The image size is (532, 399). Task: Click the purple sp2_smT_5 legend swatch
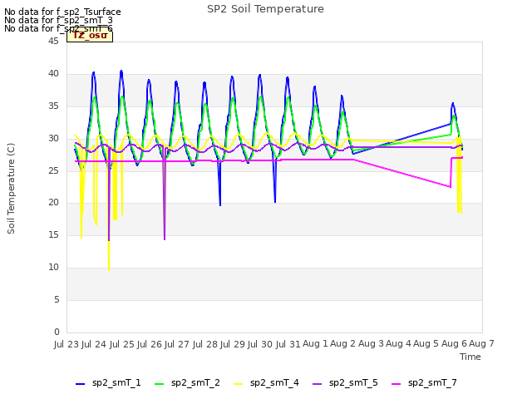point(318,384)
